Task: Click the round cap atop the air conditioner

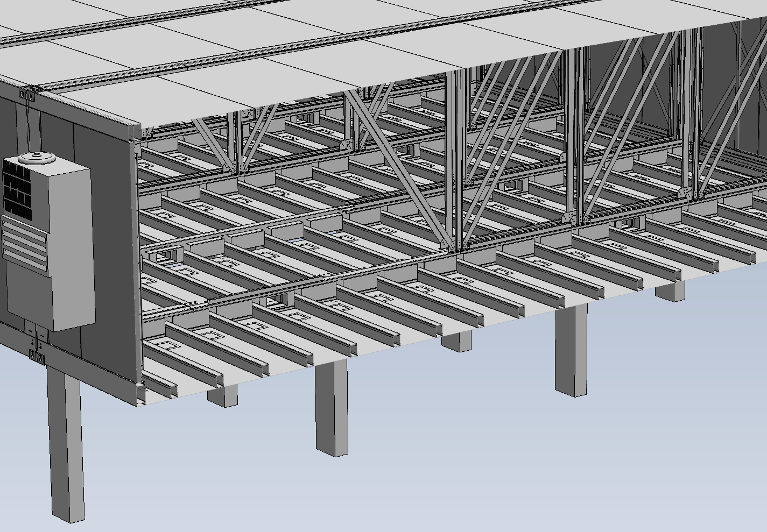Action: click(37, 158)
